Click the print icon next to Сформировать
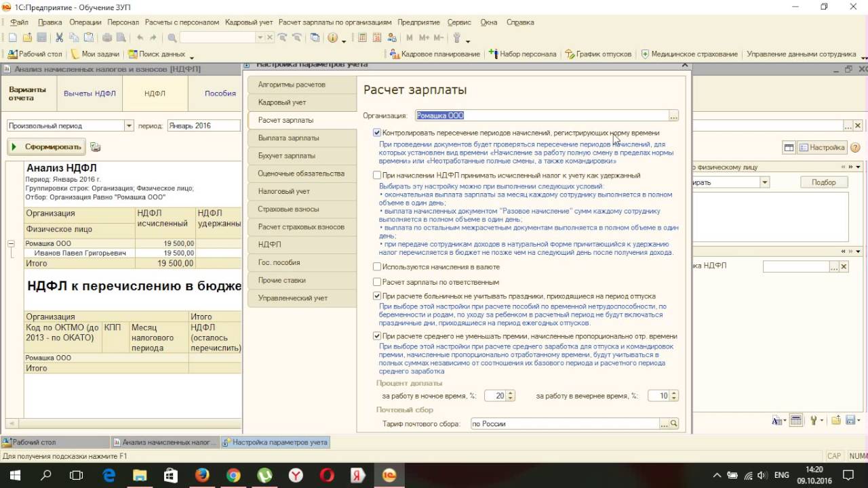 pos(96,146)
